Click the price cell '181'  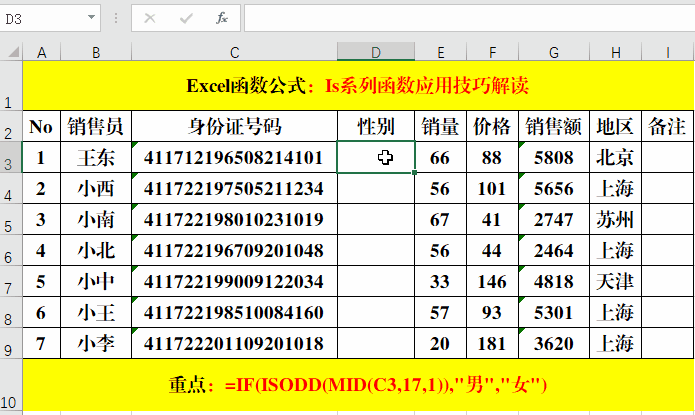click(x=492, y=344)
